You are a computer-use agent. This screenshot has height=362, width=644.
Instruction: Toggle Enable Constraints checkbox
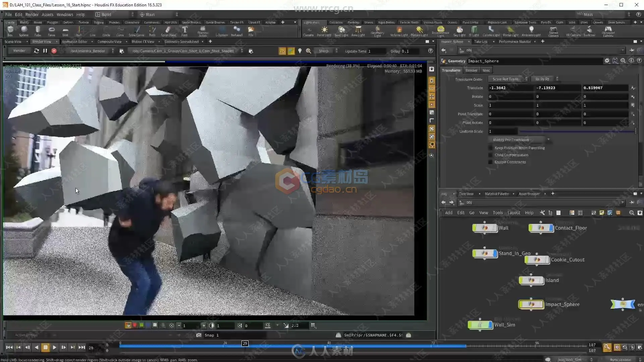coord(490,162)
